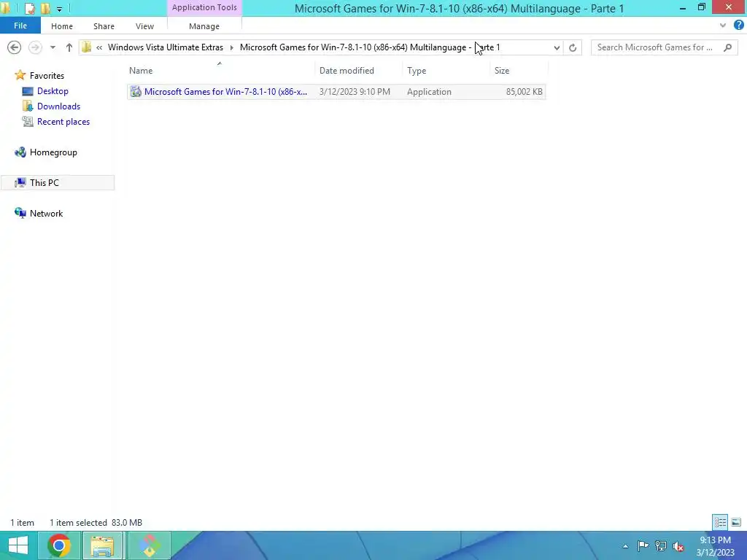Open the colorful diamond app on taskbar
This screenshot has width=747, height=560.
coord(149,545)
